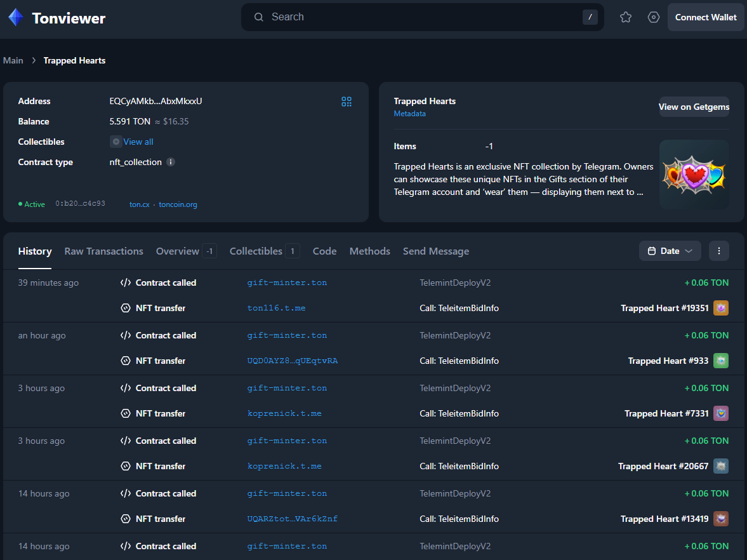Click the slash shortcut key icon in search

click(590, 17)
